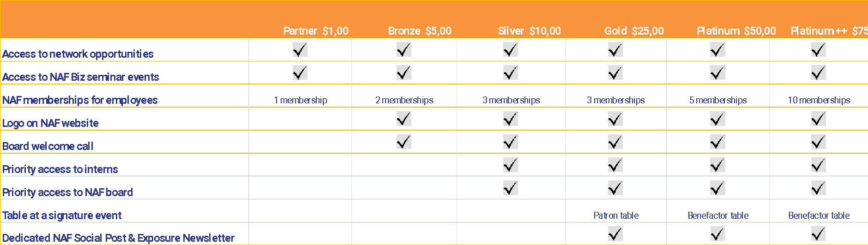
Task: Click Platinum checkmark for Board welcome call
Action: pyautogui.click(x=717, y=142)
